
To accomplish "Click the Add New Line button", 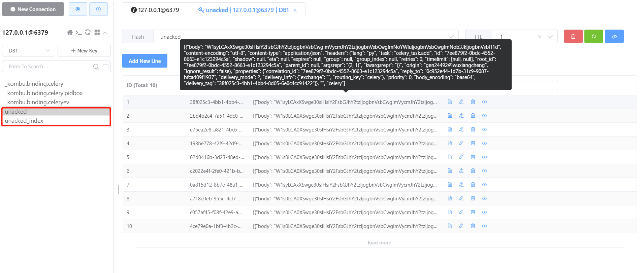I will [x=144, y=61].
